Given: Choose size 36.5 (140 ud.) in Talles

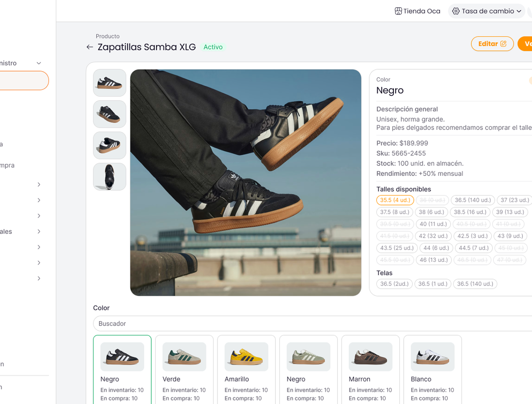Looking at the screenshot, I should tap(472, 200).
